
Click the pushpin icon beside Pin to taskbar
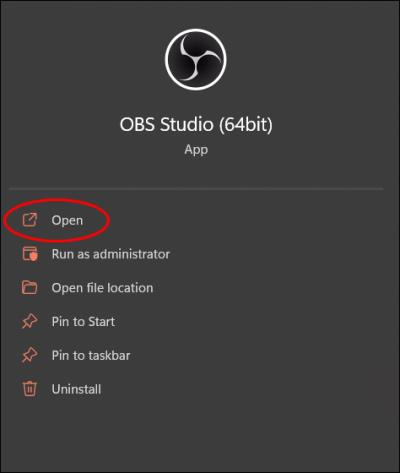click(x=30, y=355)
